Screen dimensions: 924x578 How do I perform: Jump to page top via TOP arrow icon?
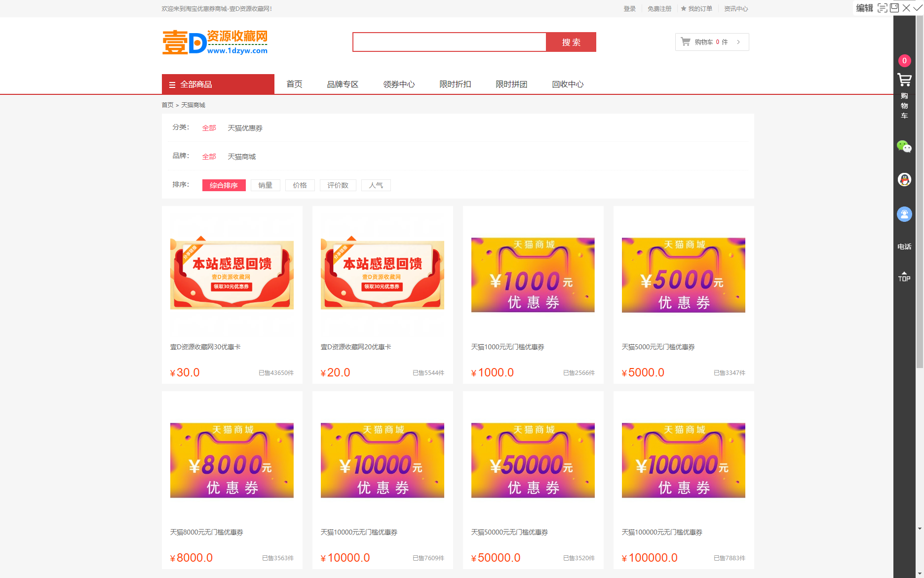coord(904,276)
